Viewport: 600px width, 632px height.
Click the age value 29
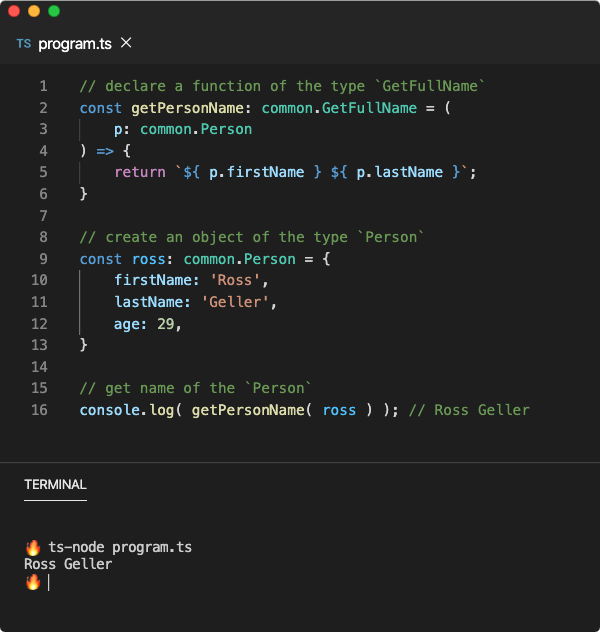(166, 324)
